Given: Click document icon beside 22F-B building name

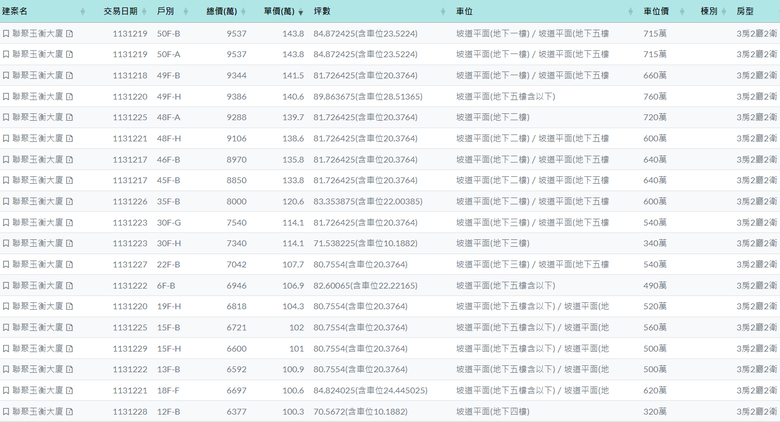Looking at the screenshot, I should point(70,265).
